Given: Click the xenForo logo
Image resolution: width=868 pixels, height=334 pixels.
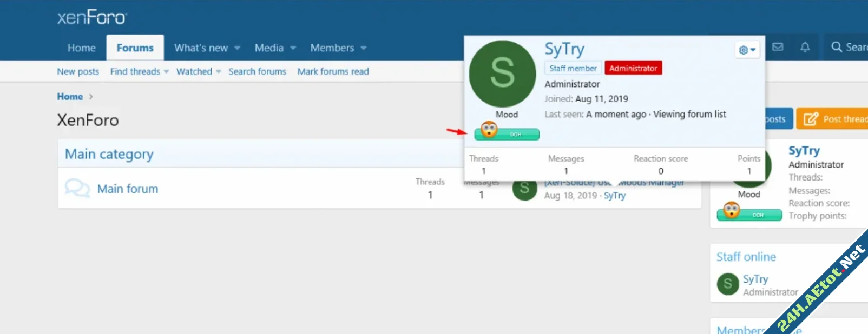Looking at the screenshot, I should coord(91,17).
